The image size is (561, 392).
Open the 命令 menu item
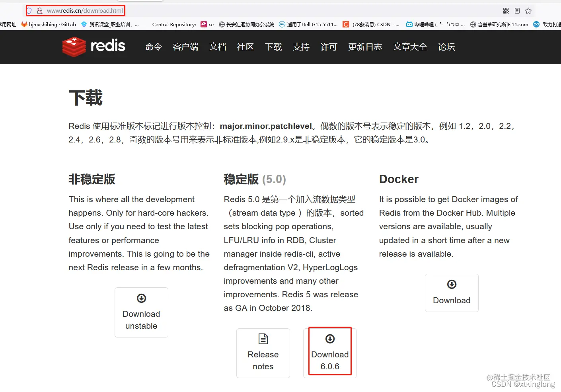[153, 47]
